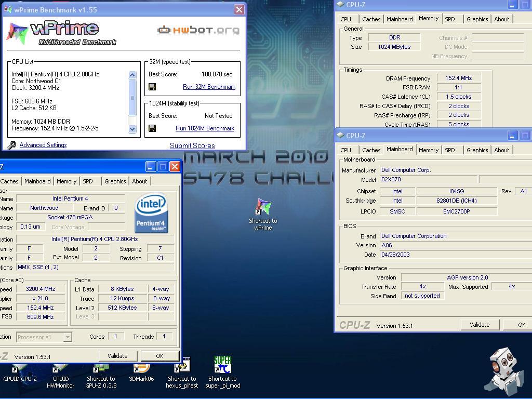532x399 pixels.
Task: Open the hexus_pifast desktop shortcut
Action: click(x=182, y=373)
